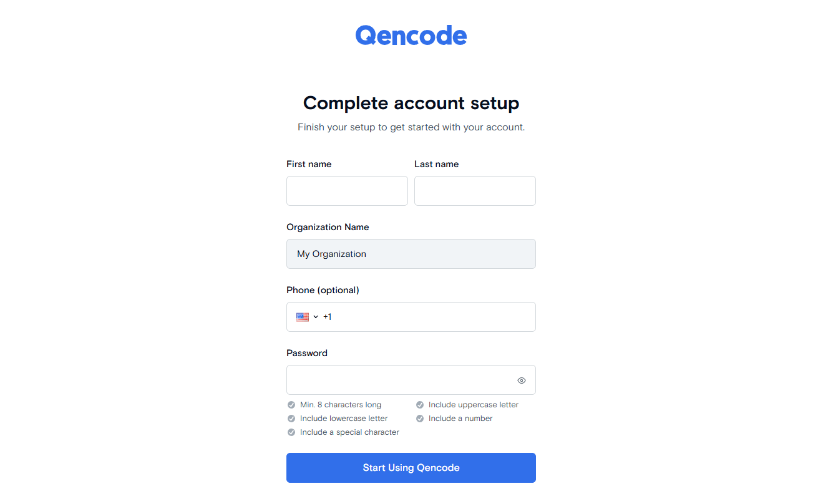The image size is (813, 504).
Task: Click the US flag icon
Action: click(303, 317)
